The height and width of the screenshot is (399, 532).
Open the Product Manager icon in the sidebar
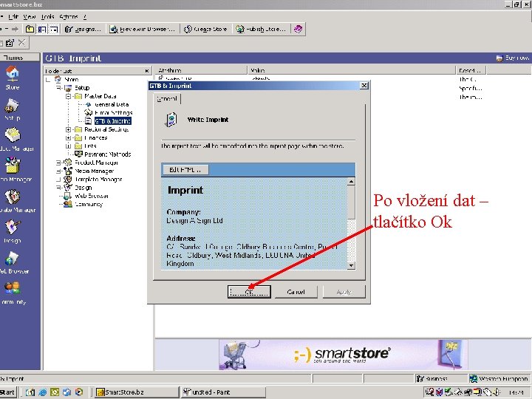13,138
